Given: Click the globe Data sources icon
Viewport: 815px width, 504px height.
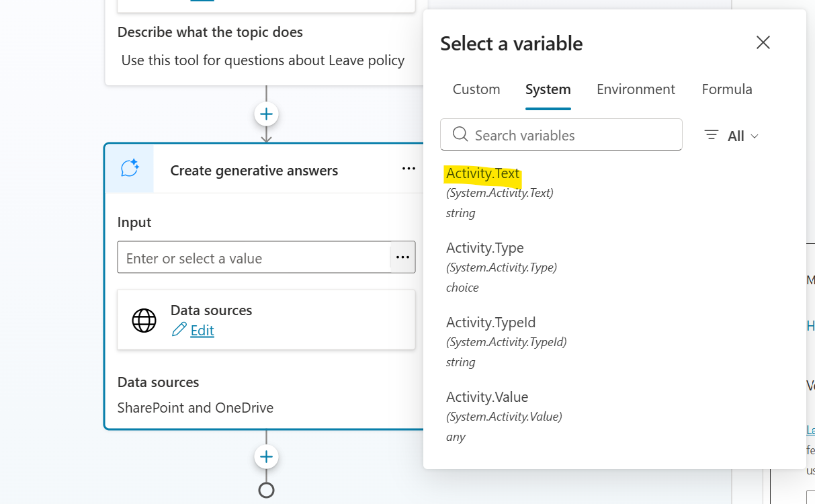Looking at the screenshot, I should (144, 321).
